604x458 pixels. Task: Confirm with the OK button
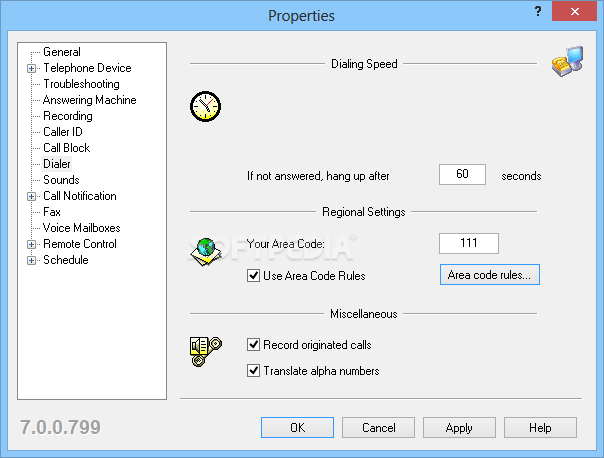coord(297,428)
